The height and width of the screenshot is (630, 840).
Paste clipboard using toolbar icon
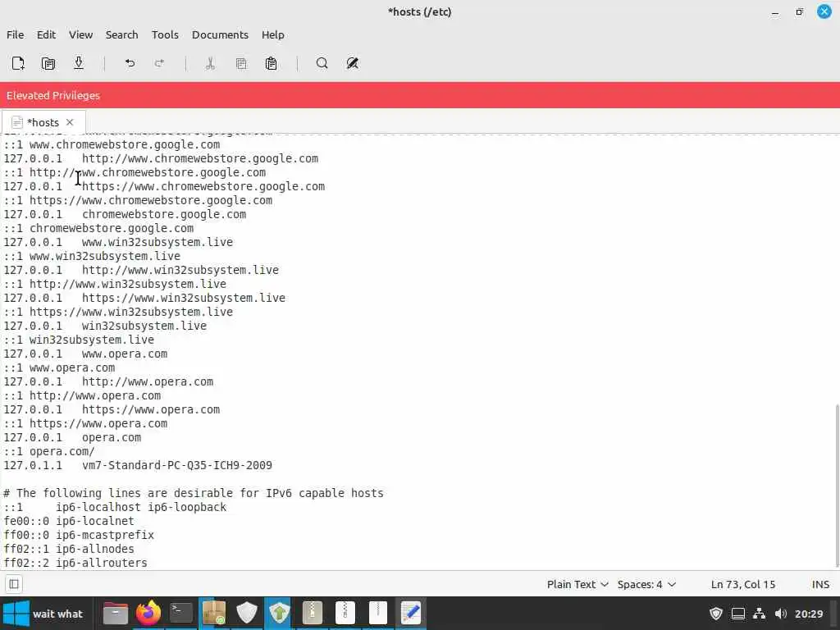(x=271, y=63)
